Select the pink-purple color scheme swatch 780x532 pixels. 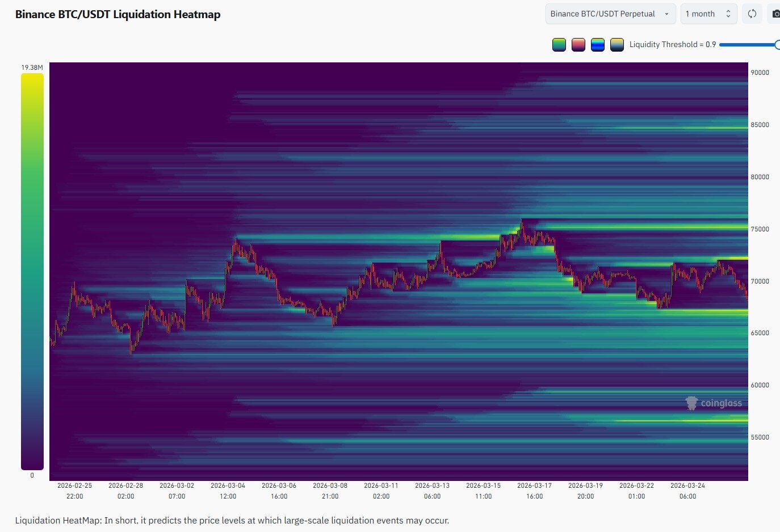click(x=578, y=45)
